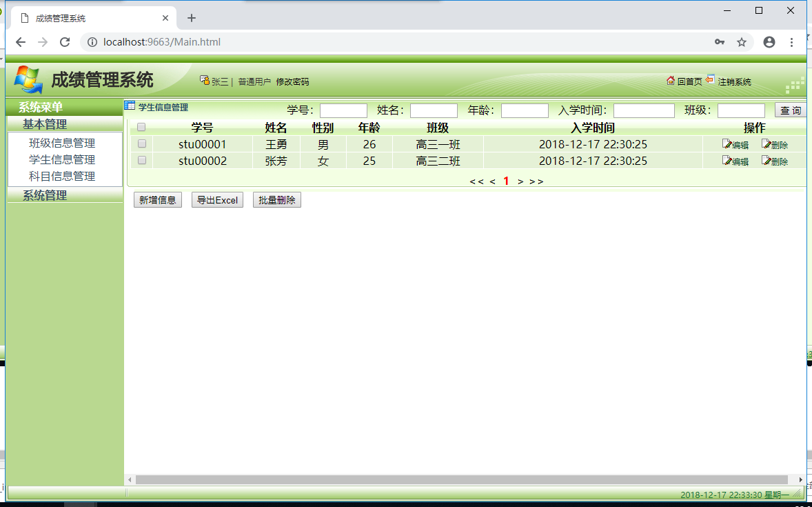Viewport: 812px width, 507px height.
Task: Click the edit icon for student 张芳
Action: point(727,160)
